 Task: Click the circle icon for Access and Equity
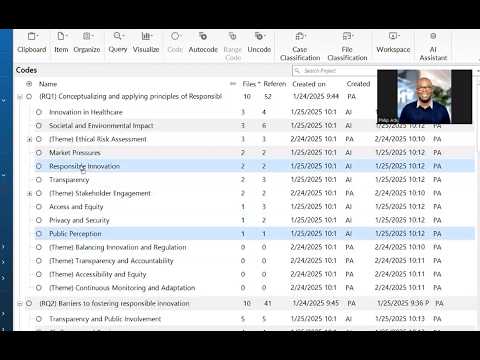point(39,207)
